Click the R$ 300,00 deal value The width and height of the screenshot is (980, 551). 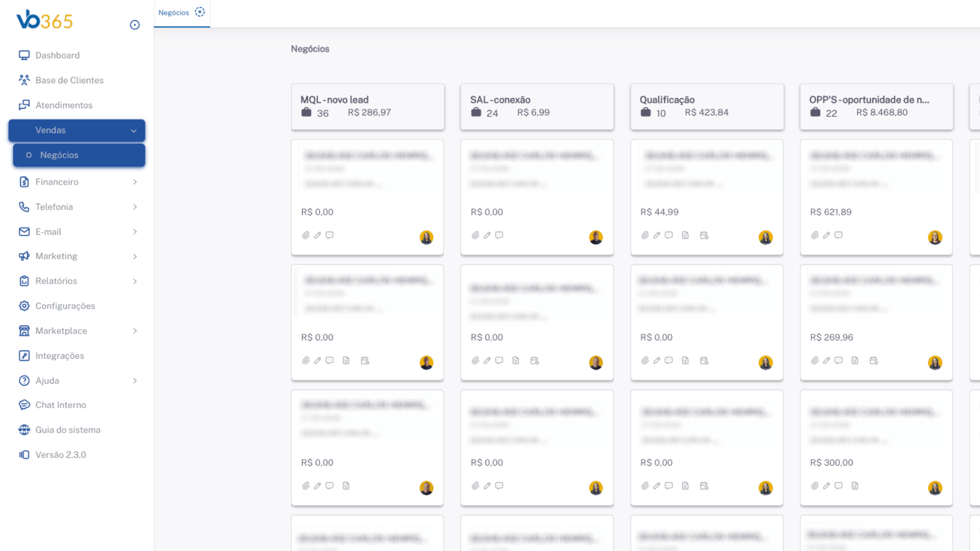tap(831, 462)
